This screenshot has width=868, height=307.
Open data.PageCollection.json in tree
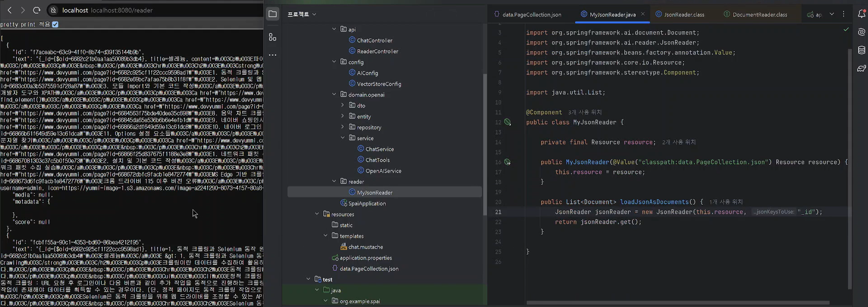pos(369,269)
